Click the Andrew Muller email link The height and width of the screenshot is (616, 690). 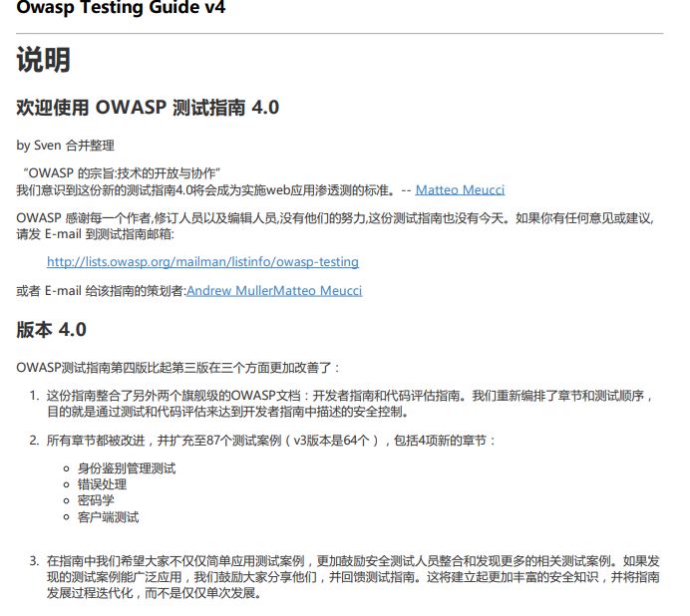[229, 291]
